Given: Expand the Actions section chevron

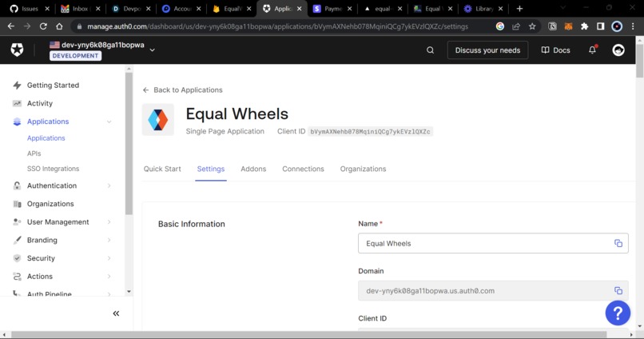Looking at the screenshot, I should click(x=109, y=277).
